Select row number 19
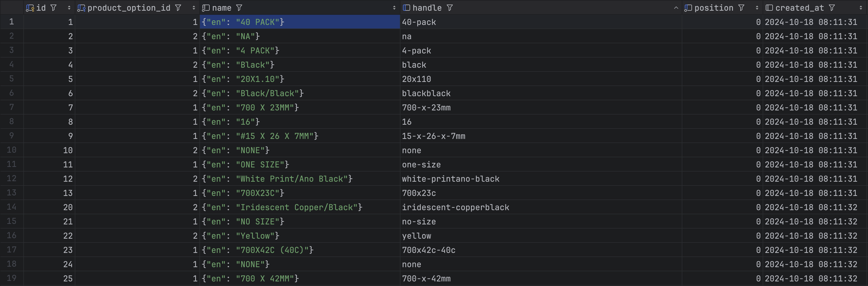This screenshot has width=868, height=286. [x=11, y=278]
